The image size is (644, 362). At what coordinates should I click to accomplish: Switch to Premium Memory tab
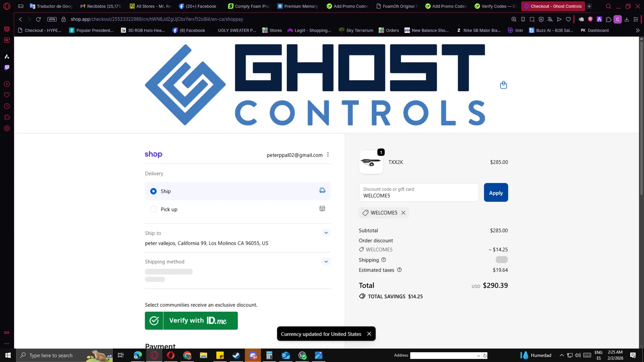298,6
